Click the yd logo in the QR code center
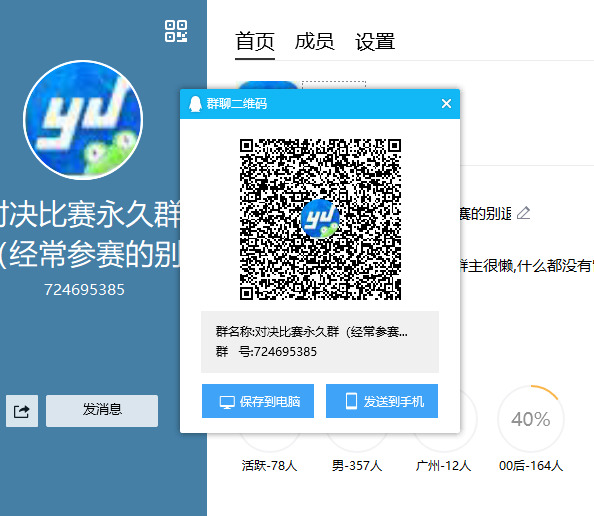594x516 pixels. click(x=320, y=219)
